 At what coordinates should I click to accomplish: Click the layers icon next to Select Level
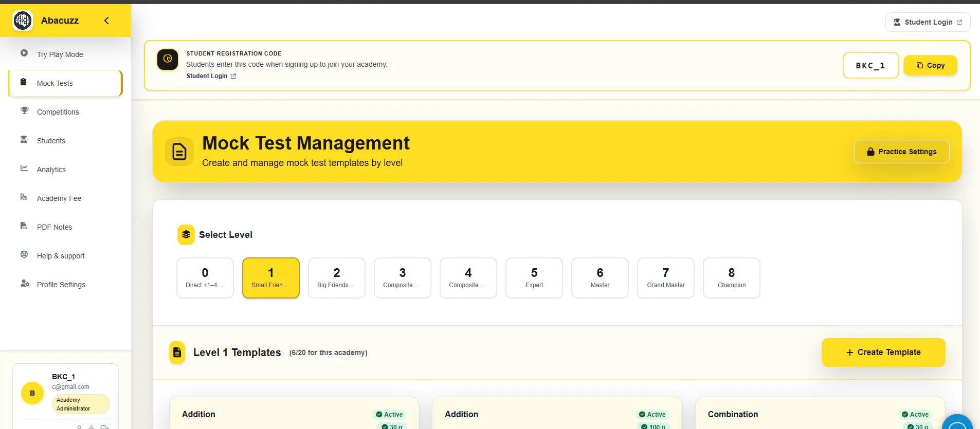[186, 235]
